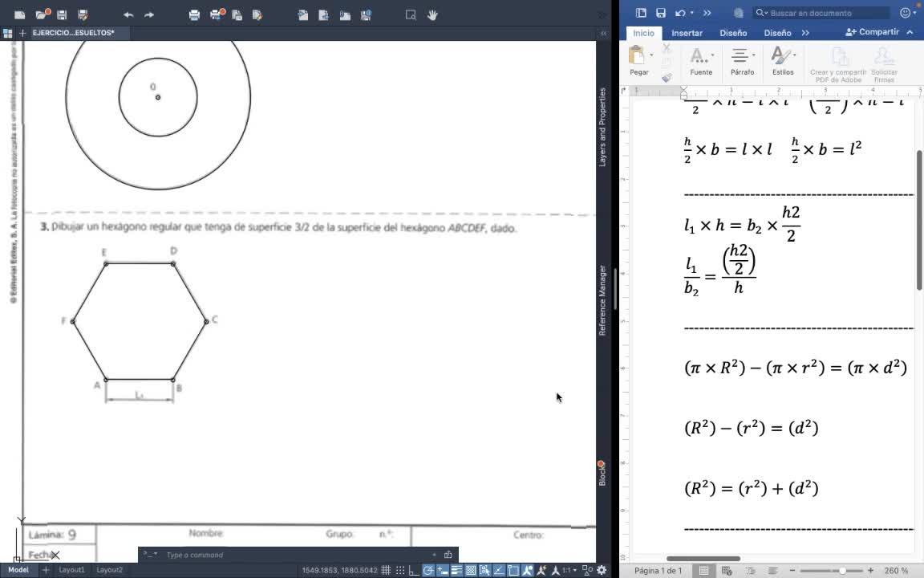The image size is (924, 578).
Task: Toggle grid display in AutoCAD status bar
Action: [386, 570]
